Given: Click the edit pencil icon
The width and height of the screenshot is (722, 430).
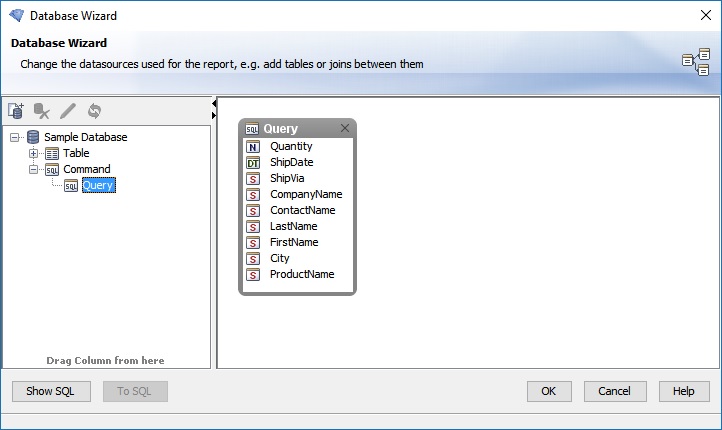Looking at the screenshot, I should [x=68, y=111].
